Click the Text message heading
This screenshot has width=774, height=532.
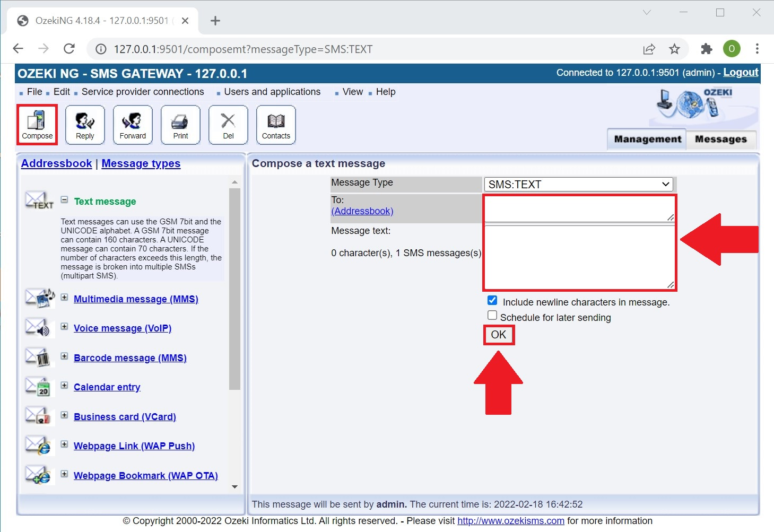coord(105,202)
